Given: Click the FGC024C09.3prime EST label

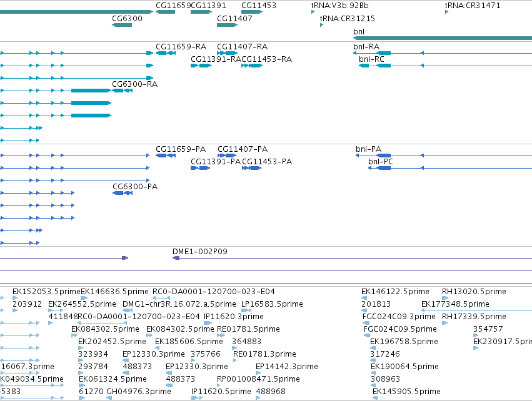Looking at the screenshot, I should click(x=399, y=317).
